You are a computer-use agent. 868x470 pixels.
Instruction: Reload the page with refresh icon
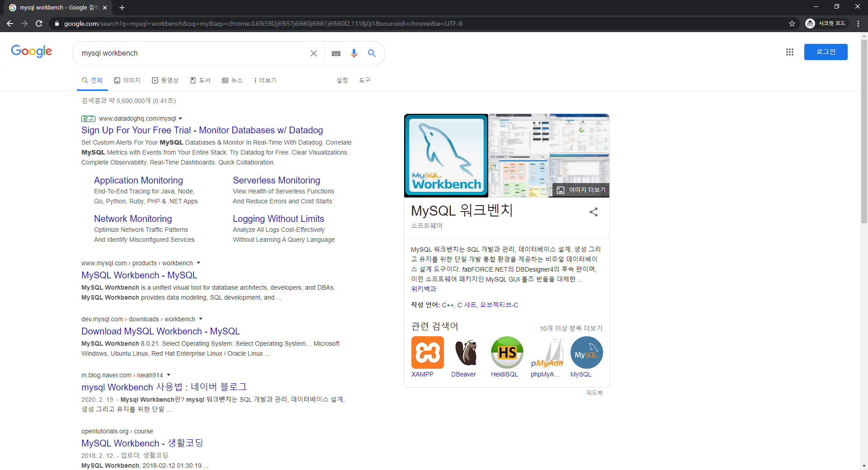(x=39, y=23)
